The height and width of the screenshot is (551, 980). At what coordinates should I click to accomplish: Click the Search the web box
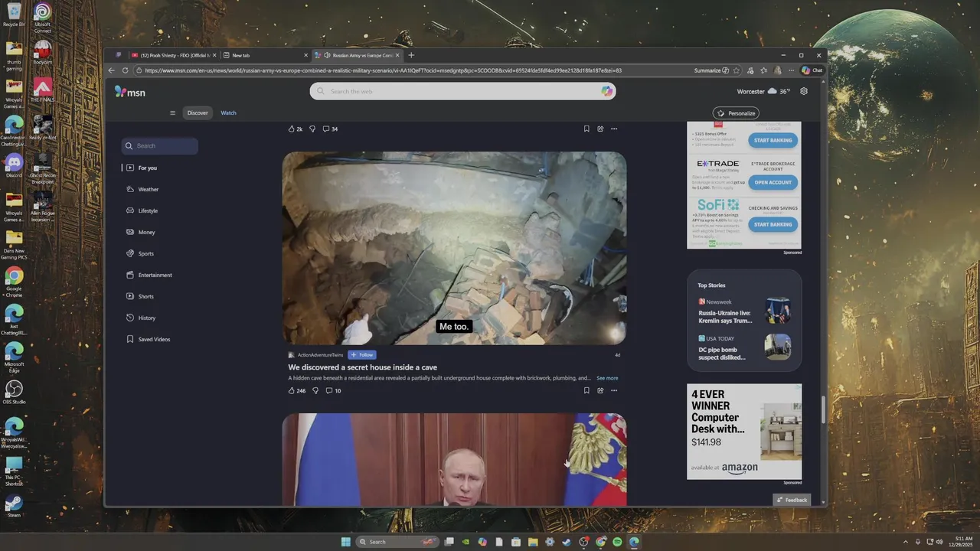(462, 91)
